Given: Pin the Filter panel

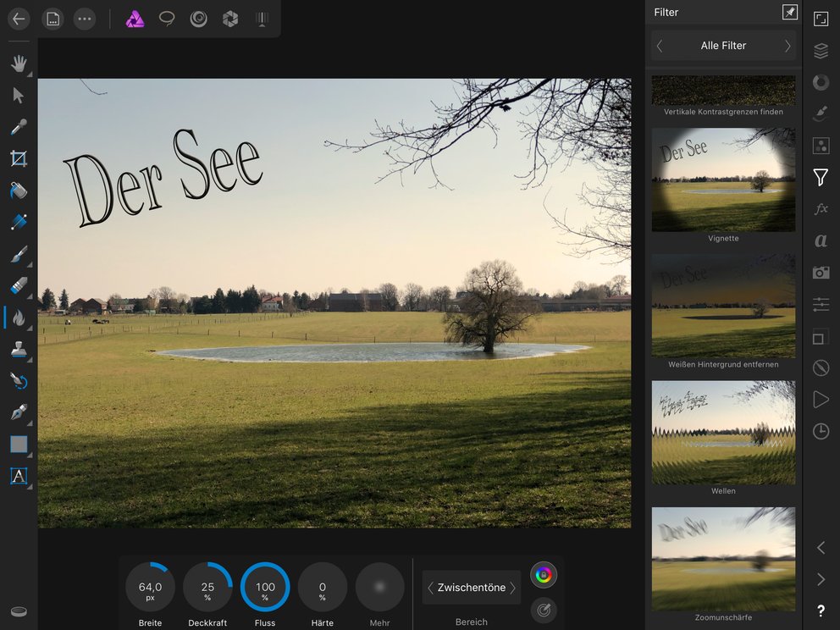Looking at the screenshot, I should click(x=790, y=12).
